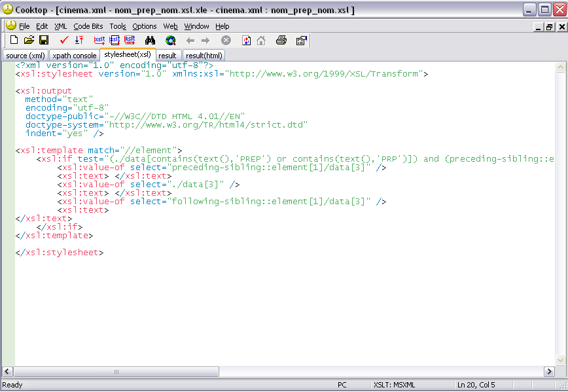This screenshot has height=392, width=568.
Task: Refresh the page with the reload document icon
Action: click(x=246, y=40)
